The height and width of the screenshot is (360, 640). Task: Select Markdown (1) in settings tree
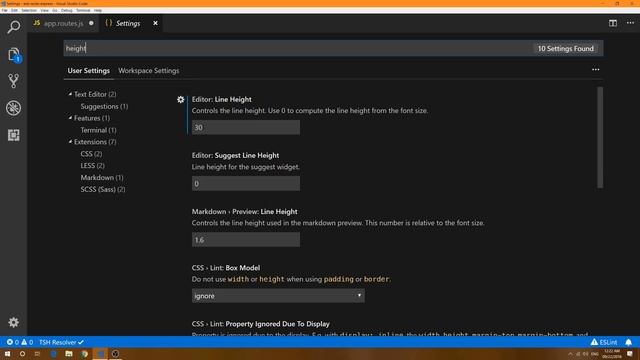tap(102, 177)
